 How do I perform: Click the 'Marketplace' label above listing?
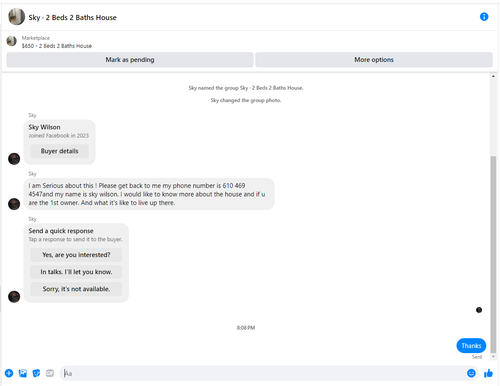click(x=36, y=38)
